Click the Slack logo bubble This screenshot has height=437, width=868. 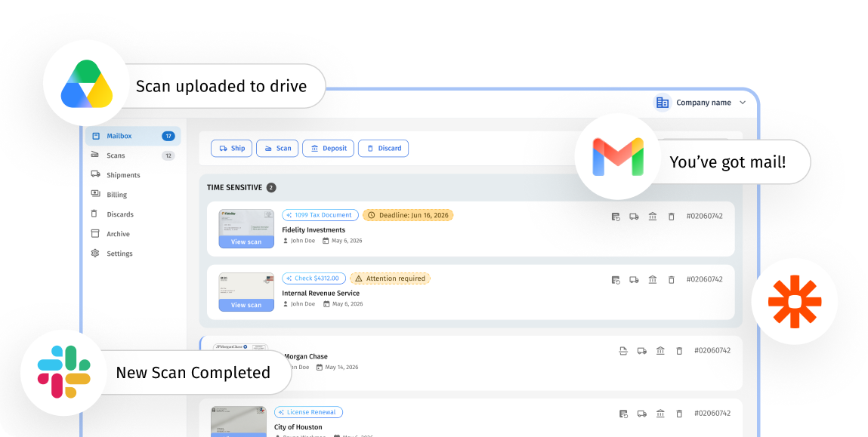(63, 372)
